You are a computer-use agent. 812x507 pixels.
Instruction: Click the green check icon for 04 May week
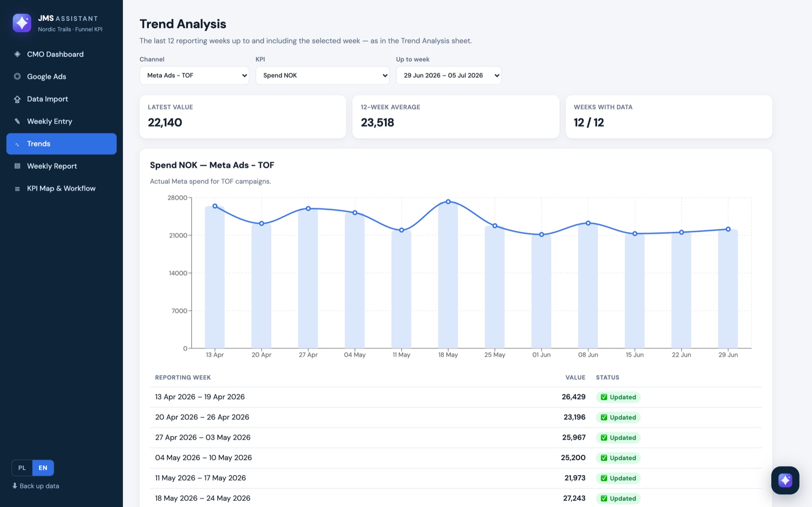[604, 458]
